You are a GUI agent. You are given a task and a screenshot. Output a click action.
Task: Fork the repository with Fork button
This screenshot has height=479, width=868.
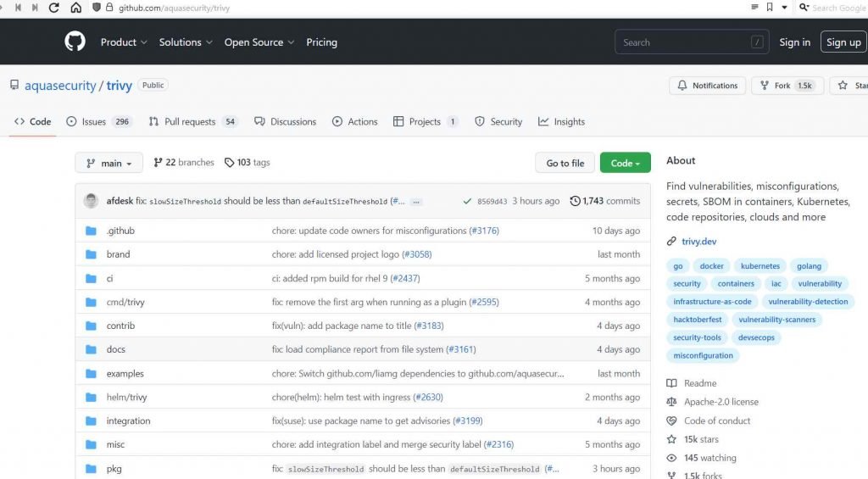(x=787, y=86)
